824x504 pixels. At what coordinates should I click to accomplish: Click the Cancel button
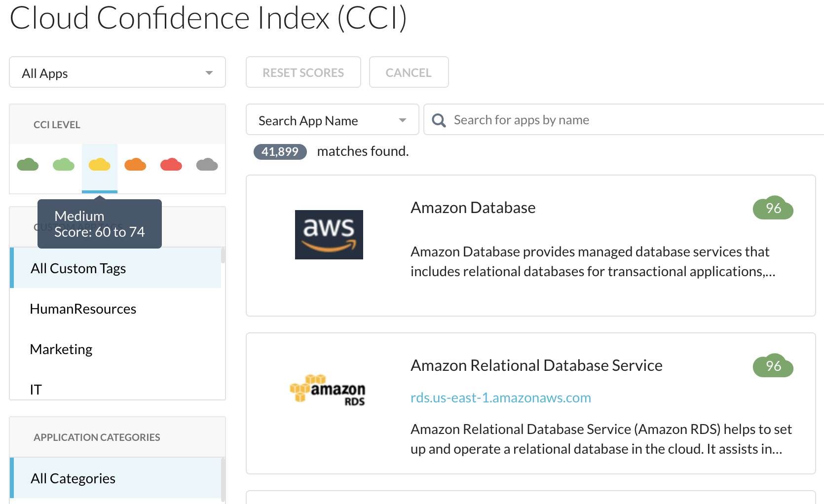409,72
